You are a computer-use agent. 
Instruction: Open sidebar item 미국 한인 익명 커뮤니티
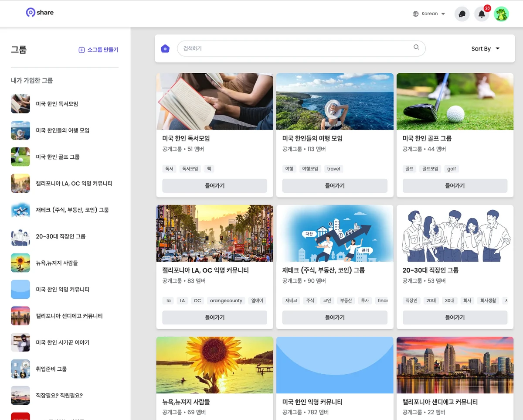coord(65,290)
